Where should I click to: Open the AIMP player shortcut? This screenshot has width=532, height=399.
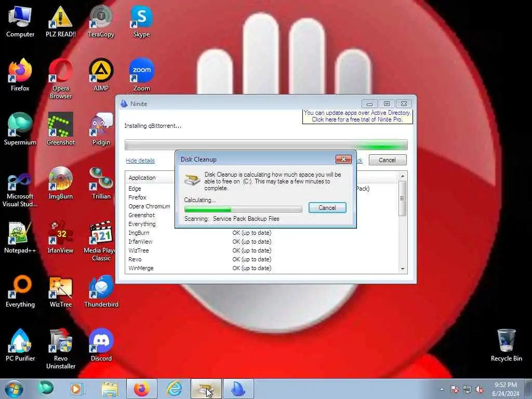click(101, 75)
